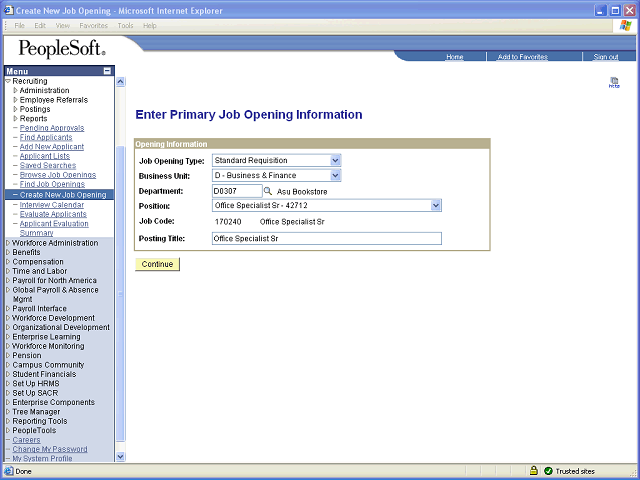Screen dimensions: 640x480
Task: Expand Workforce Administration menu
Action: 8,243
